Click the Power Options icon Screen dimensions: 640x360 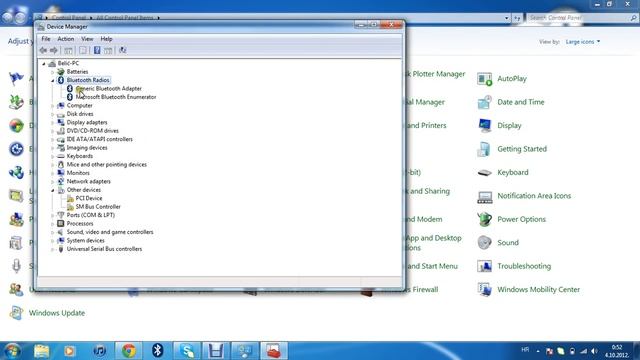484,220
